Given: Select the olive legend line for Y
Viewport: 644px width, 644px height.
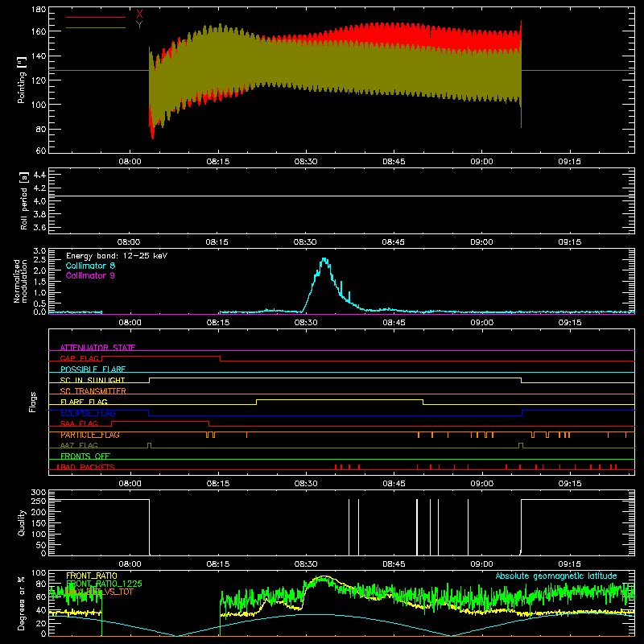Looking at the screenshot, I should (x=96, y=27).
